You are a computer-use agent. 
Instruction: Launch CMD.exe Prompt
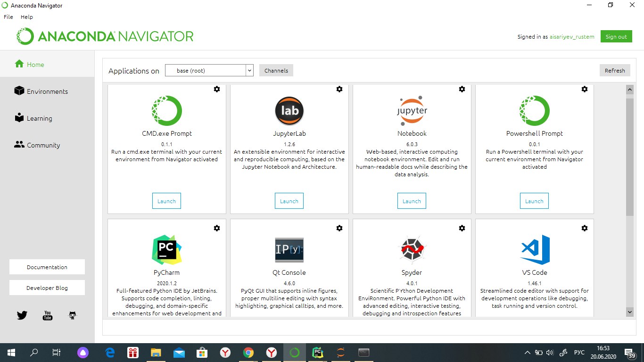pos(166,201)
